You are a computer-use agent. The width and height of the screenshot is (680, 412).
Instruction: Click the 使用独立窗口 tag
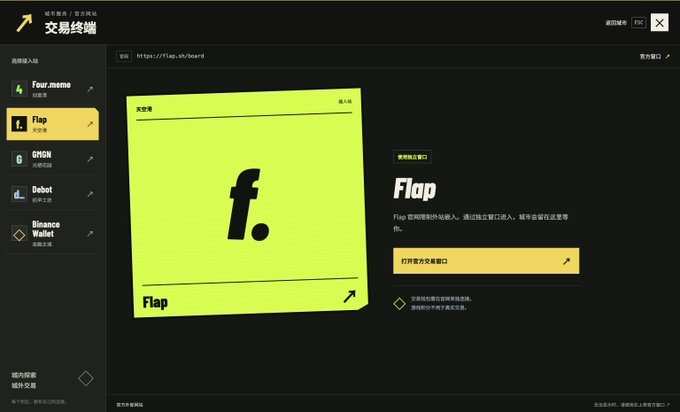(412, 157)
